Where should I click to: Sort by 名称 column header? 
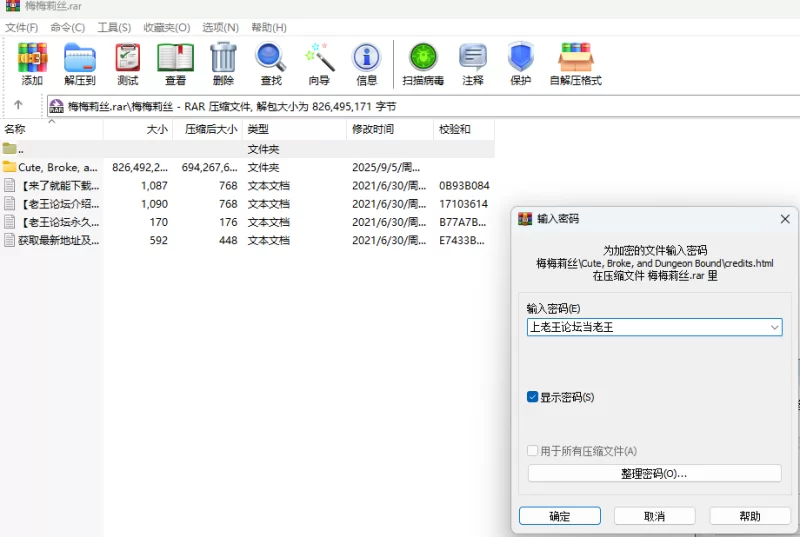52,130
